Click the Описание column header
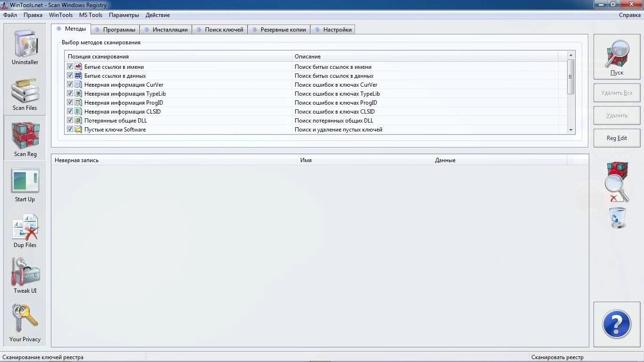The width and height of the screenshot is (644, 362). 425,57
